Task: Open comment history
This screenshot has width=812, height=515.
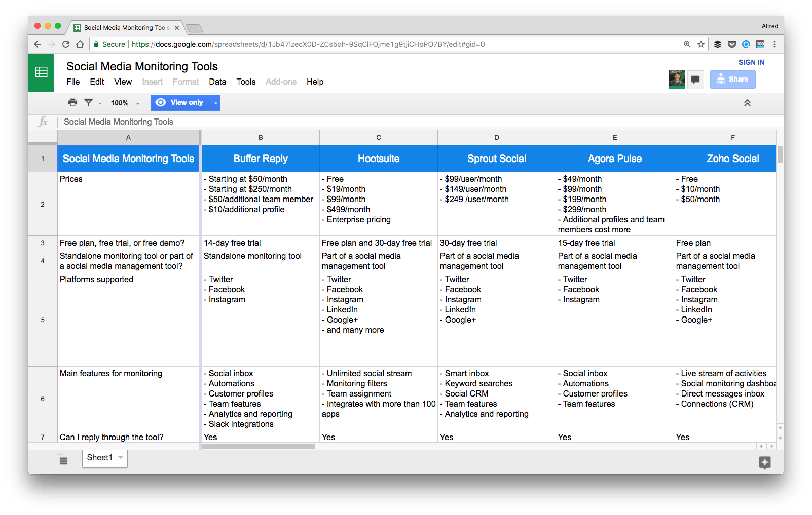Action: click(x=695, y=79)
